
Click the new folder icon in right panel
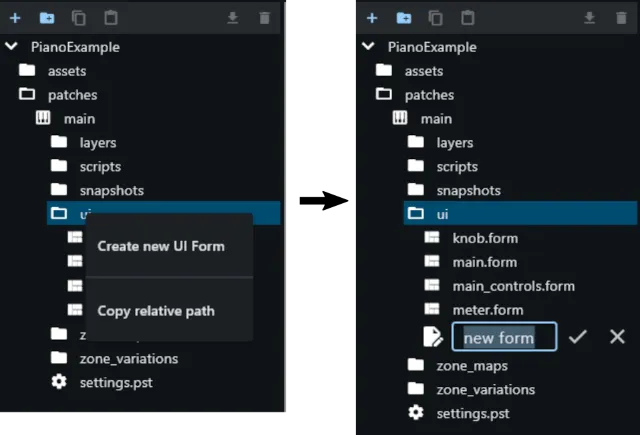(x=404, y=18)
